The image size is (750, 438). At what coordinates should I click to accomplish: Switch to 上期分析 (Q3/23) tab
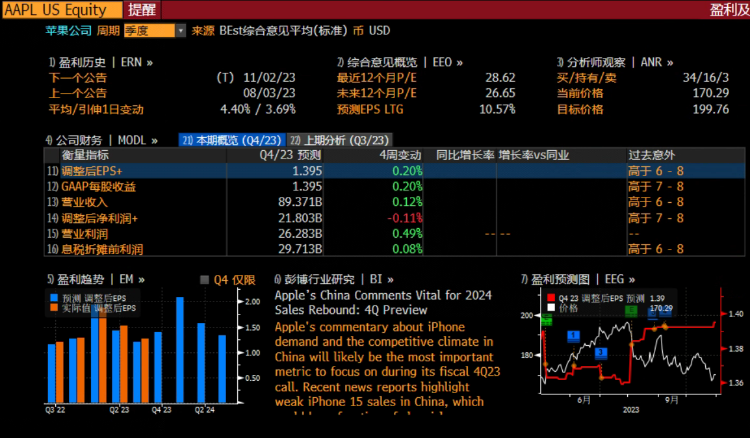tap(340, 140)
